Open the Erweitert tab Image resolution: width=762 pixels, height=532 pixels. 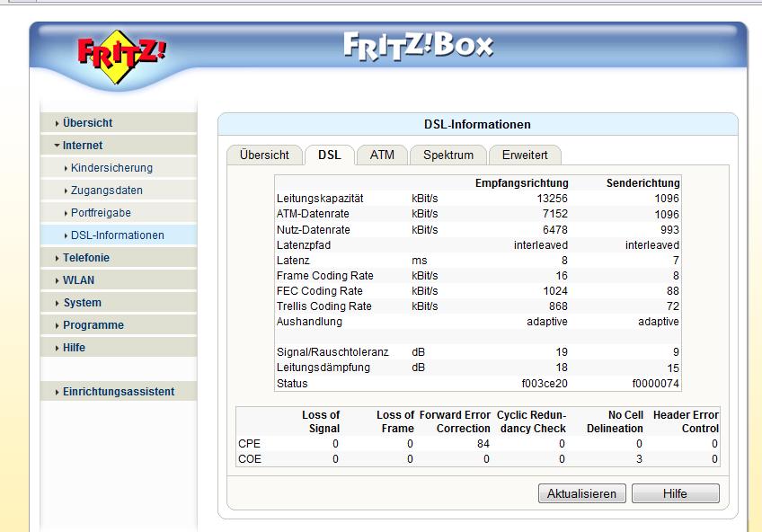click(x=525, y=155)
